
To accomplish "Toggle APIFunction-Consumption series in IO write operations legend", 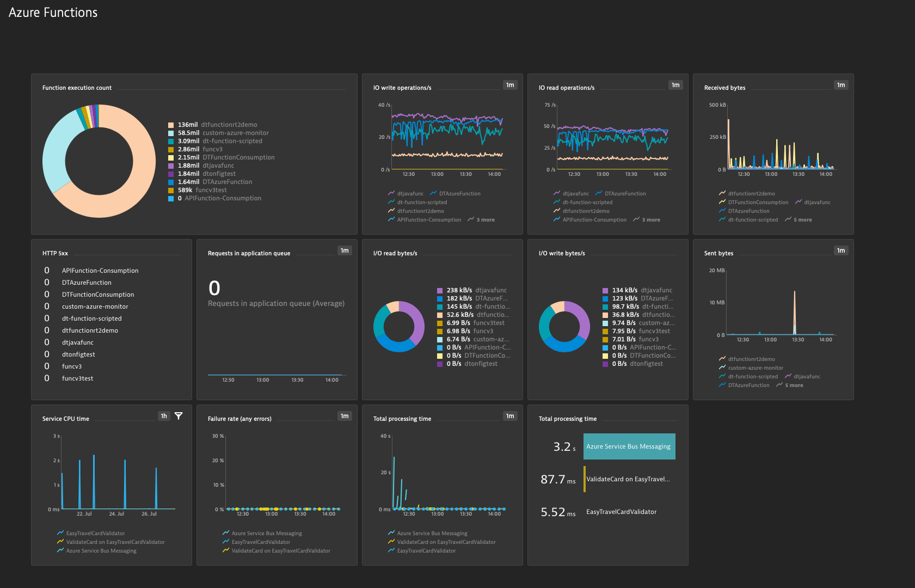I will [425, 220].
